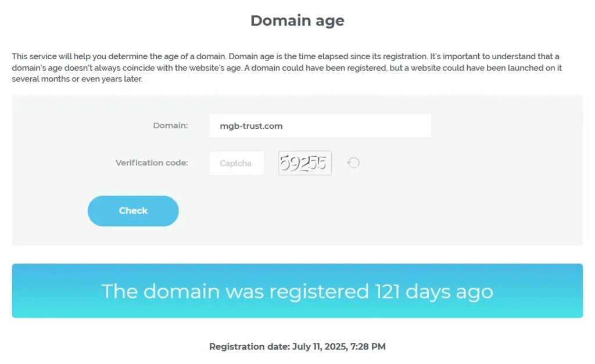Click "several months or even years later" line
The image size is (595, 364).
click(77, 79)
